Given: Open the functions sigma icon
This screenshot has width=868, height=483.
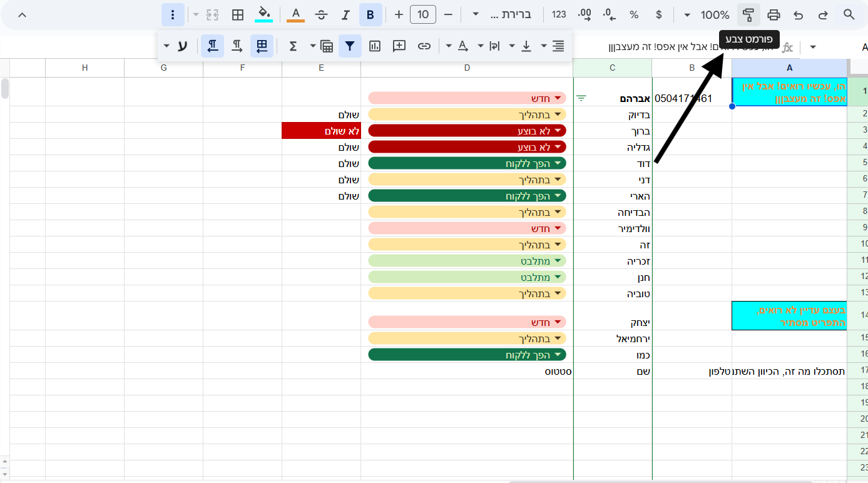Looking at the screenshot, I should click(292, 46).
